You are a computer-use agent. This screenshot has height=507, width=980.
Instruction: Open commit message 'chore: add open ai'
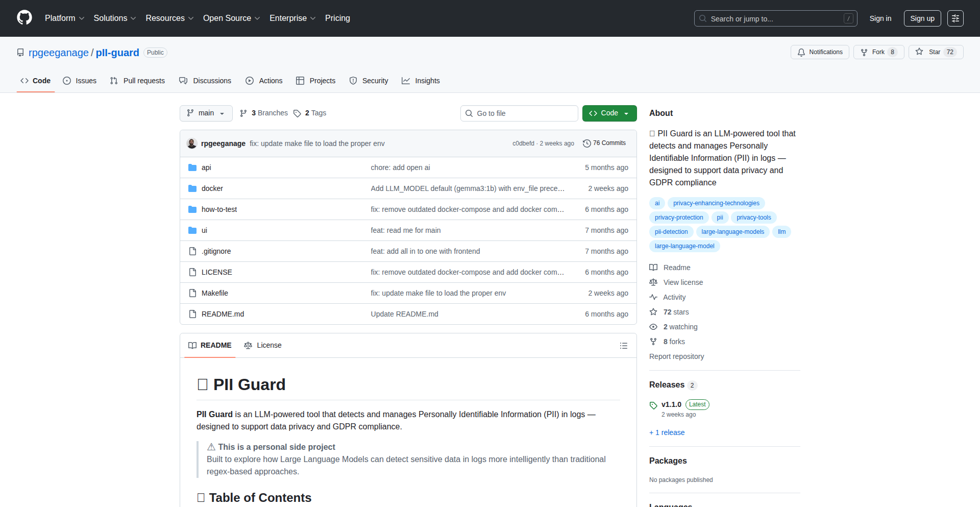pyautogui.click(x=400, y=167)
